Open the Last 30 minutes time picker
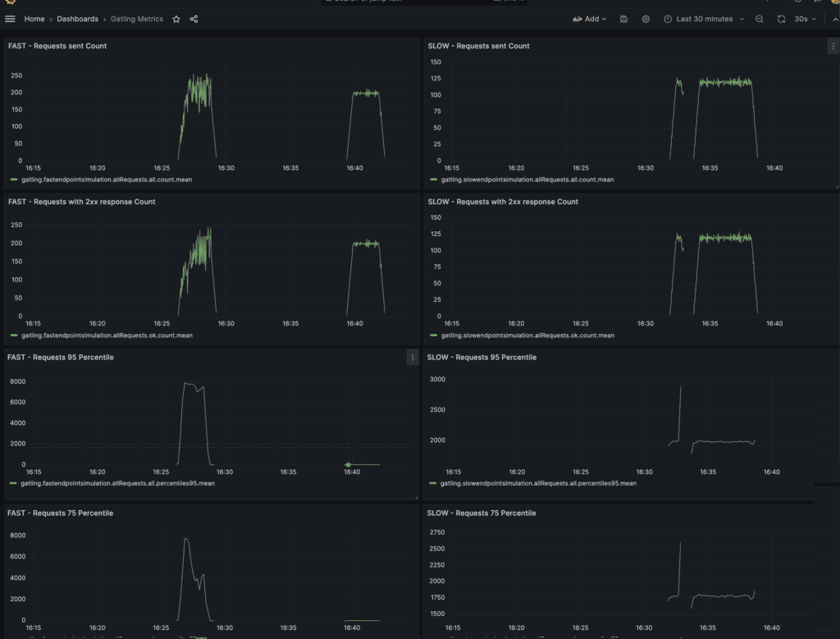This screenshot has height=639, width=840. (704, 19)
